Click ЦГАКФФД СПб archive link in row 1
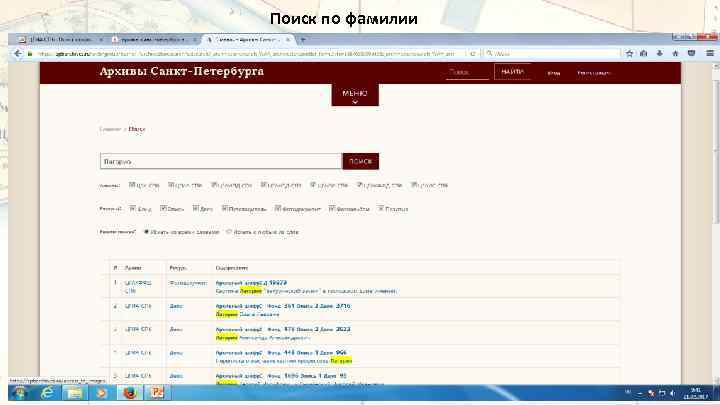 point(138,287)
